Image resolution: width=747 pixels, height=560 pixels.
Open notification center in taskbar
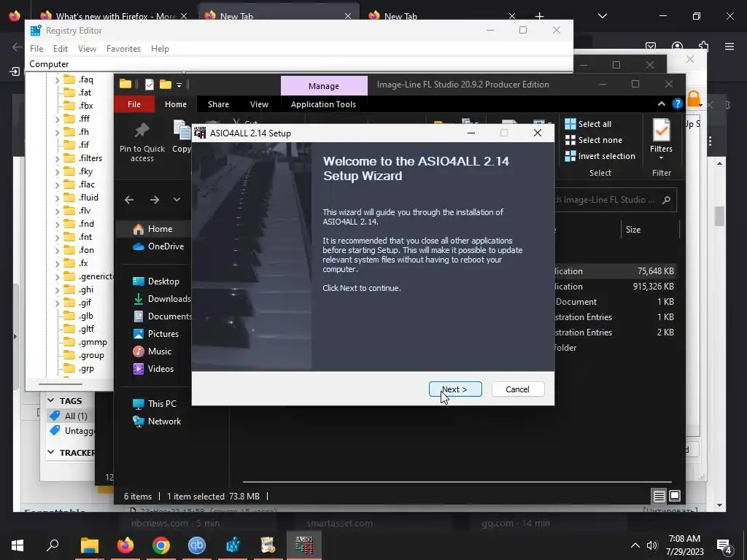click(x=724, y=545)
